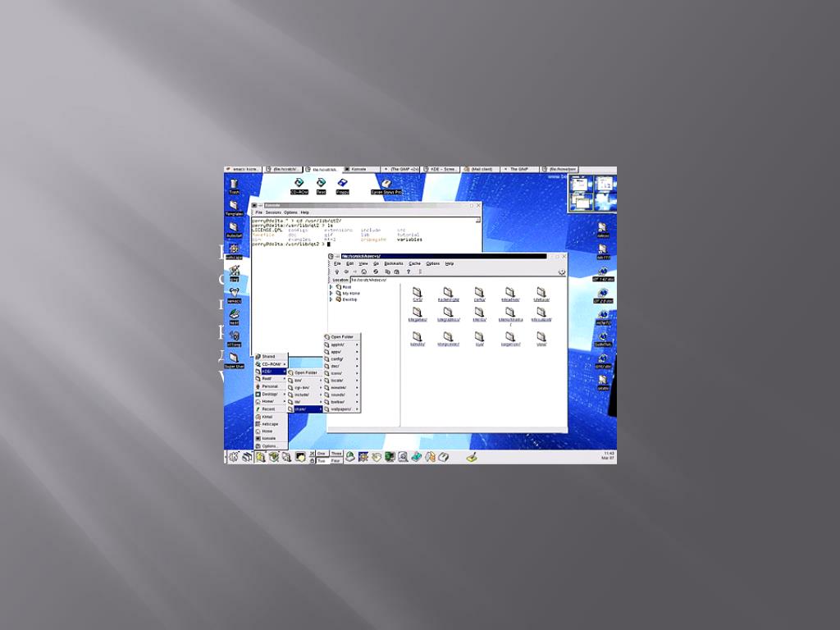
Task: Open the Floppy desktop icon
Action: click(342, 186)
